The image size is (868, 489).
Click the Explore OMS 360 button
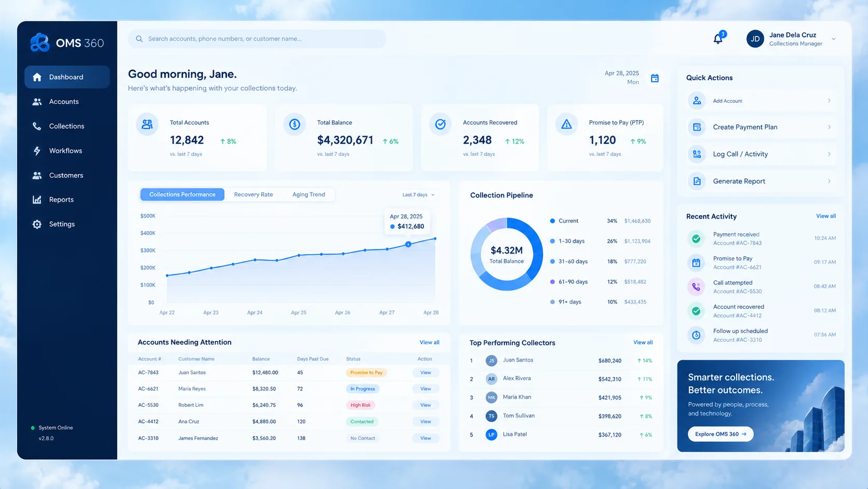(721, 434)
